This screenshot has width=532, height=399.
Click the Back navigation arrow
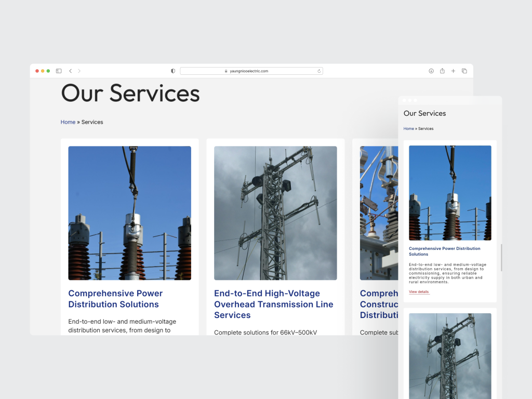pos(70,71)
